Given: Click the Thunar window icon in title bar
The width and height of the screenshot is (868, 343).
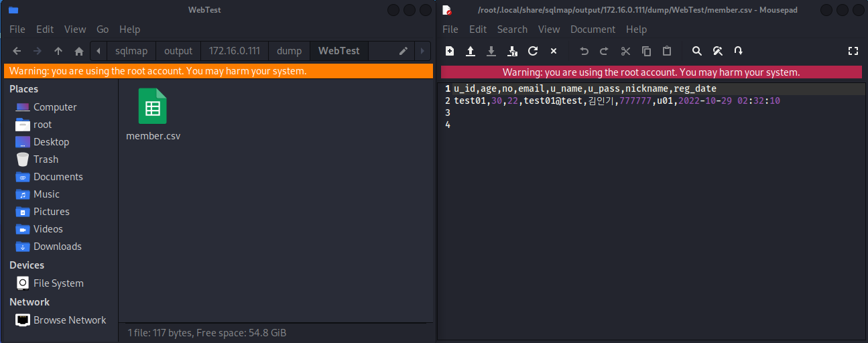Looking at the screenshot, I should point(13,10).
